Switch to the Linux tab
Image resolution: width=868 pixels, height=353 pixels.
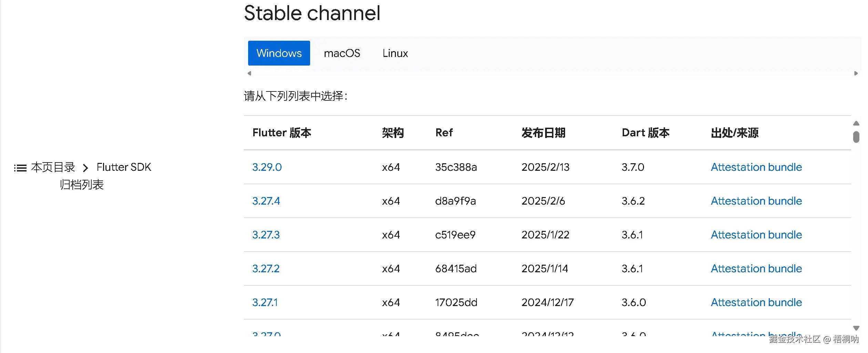(395, 53)
